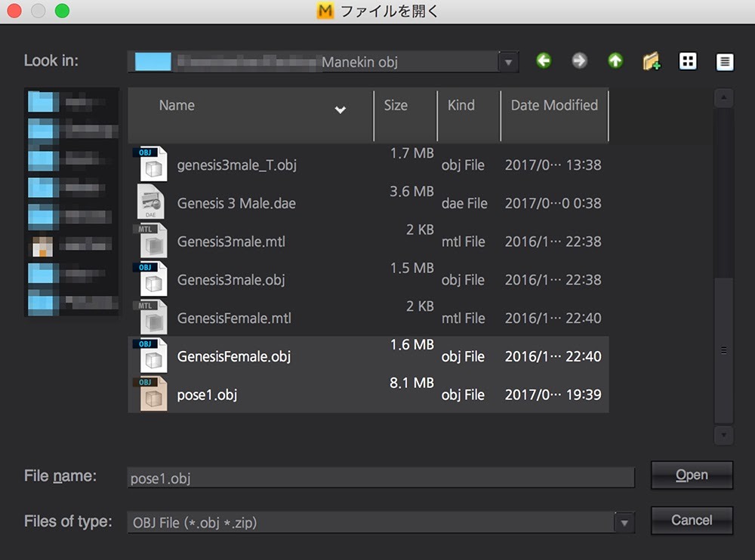Screen dimensions: 755x560
Task: Switch to detail list view
Action: tap(725, 62)
